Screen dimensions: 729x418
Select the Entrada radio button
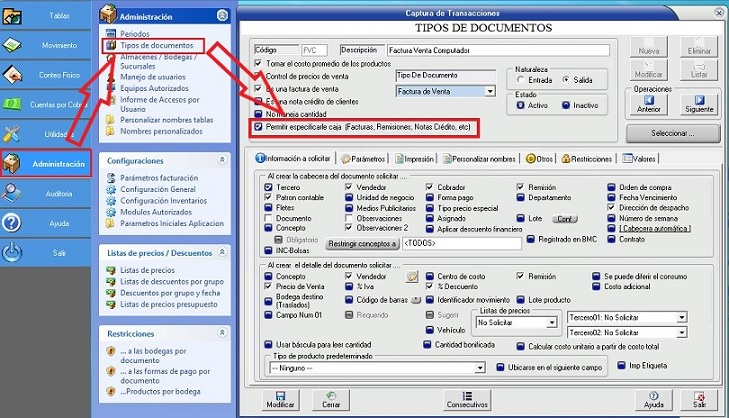[520, 79]
